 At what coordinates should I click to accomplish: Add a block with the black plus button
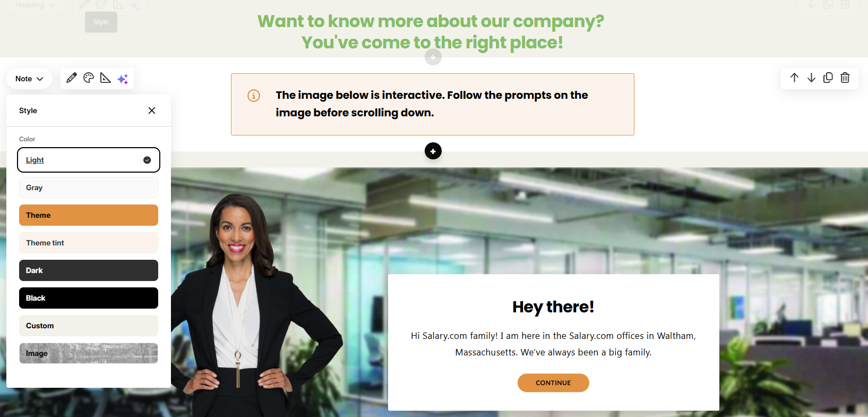(433, 151)
